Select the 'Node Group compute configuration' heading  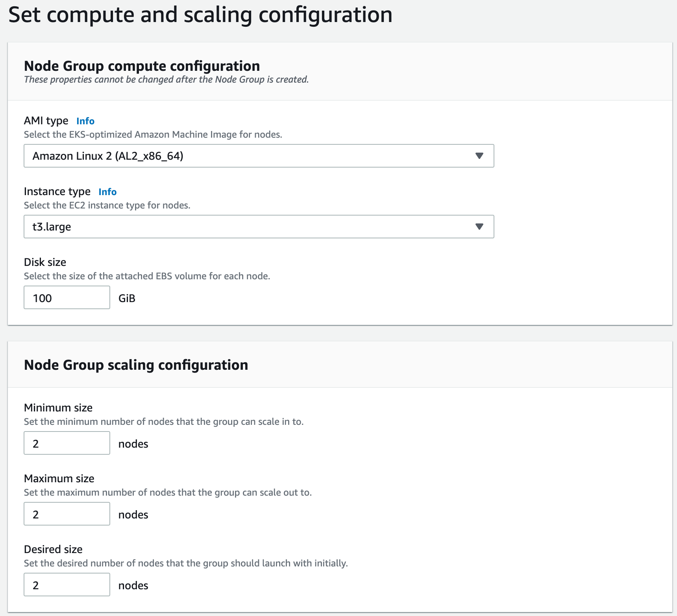(x=142, y=66)
